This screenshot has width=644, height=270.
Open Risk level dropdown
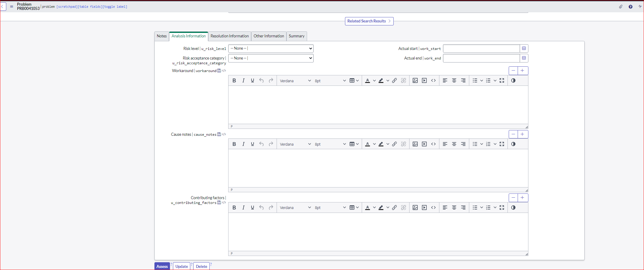(x=271, y=48)
